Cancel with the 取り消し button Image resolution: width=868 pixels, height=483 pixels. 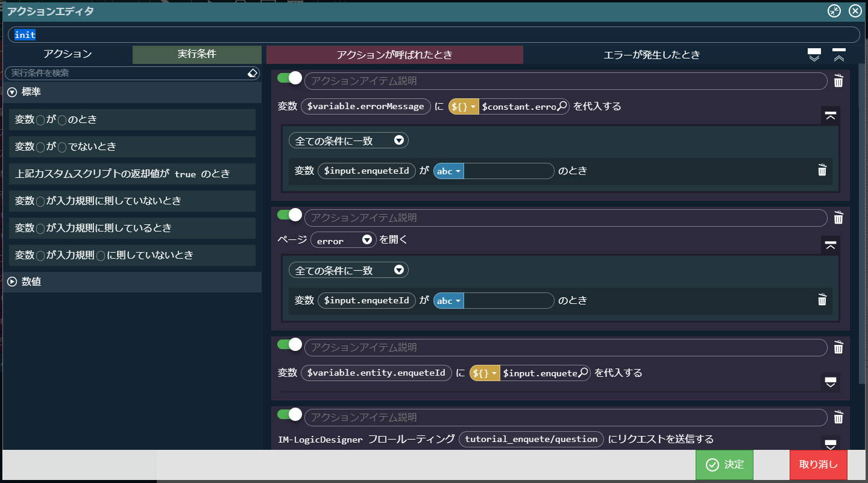click(x=818, y=464)
